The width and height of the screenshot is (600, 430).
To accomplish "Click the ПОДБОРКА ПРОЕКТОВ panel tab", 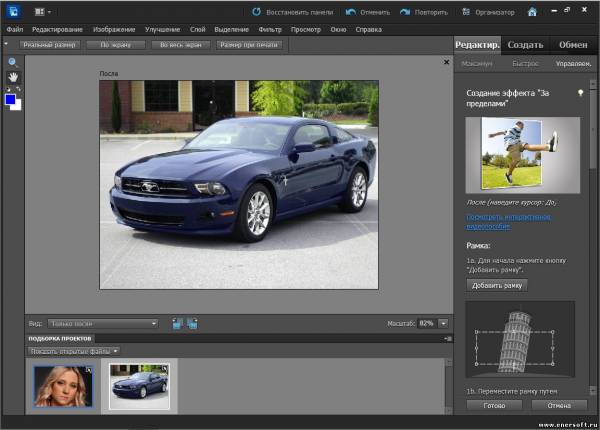I will click(x=60, y=339).
